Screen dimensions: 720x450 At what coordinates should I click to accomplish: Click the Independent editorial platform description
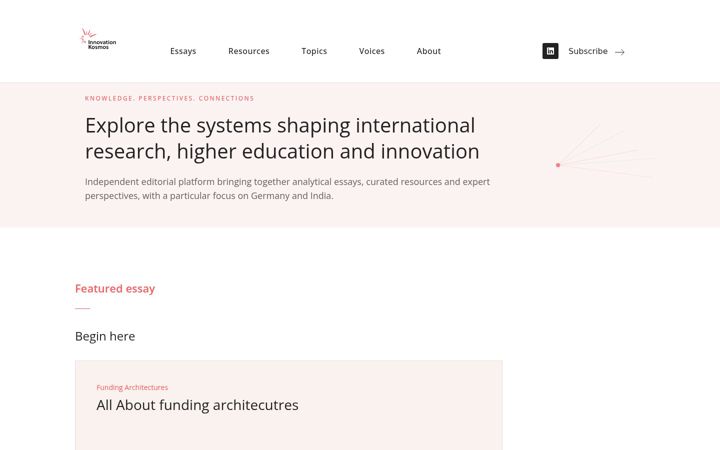click(287, 189)
